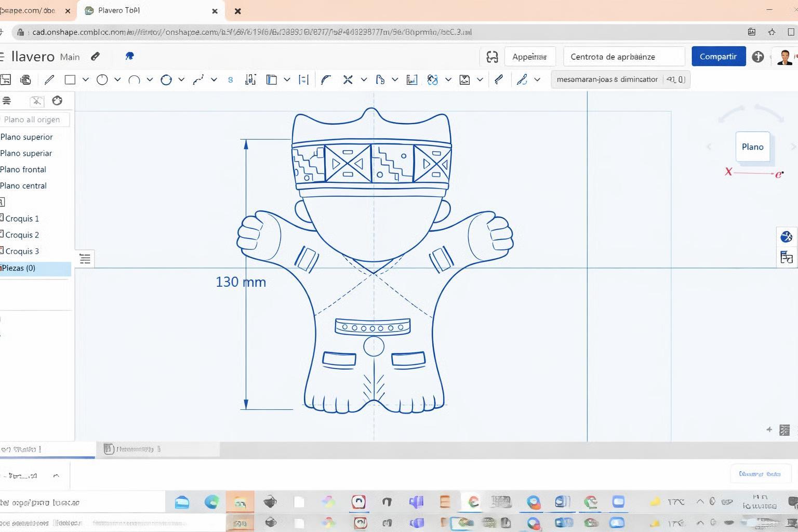
Task: Select the Rectangle sketch tool
Action: pyautogui.click(x=70, y=79)
